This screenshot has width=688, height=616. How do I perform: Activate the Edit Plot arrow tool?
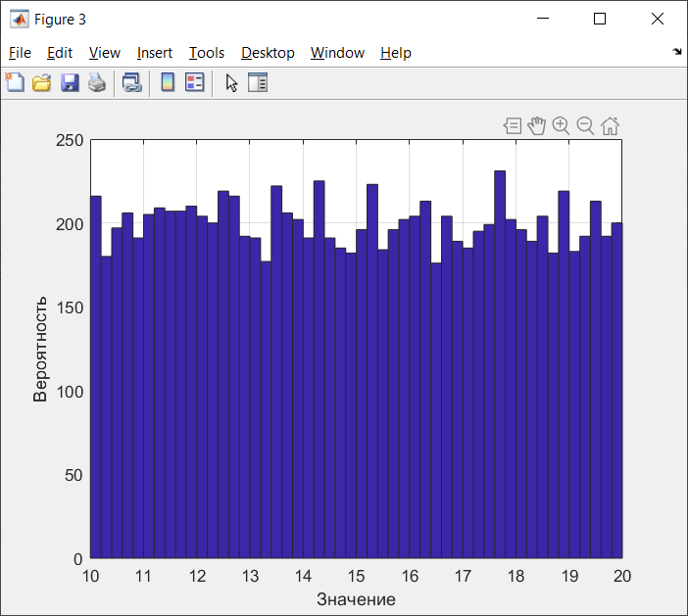(231, 82)
